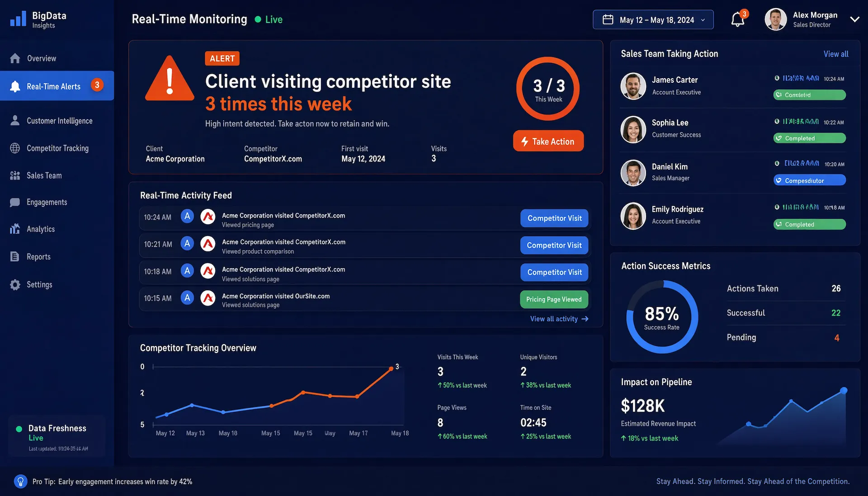The image size is (868, 496).
Task: Click Alex Morgan's avatar photo
Action: (775, 19)
